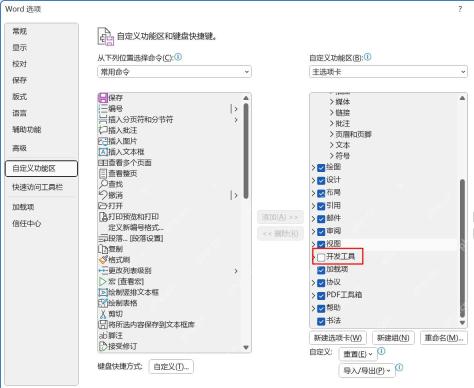The image size is (474, 388).
Task: Click the ? help icon in title bar
Action: click(460, 9)
